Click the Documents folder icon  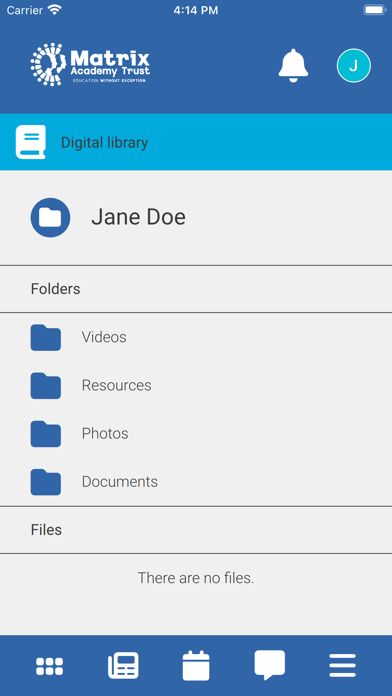pyautogui.click(x=46, y=482)
